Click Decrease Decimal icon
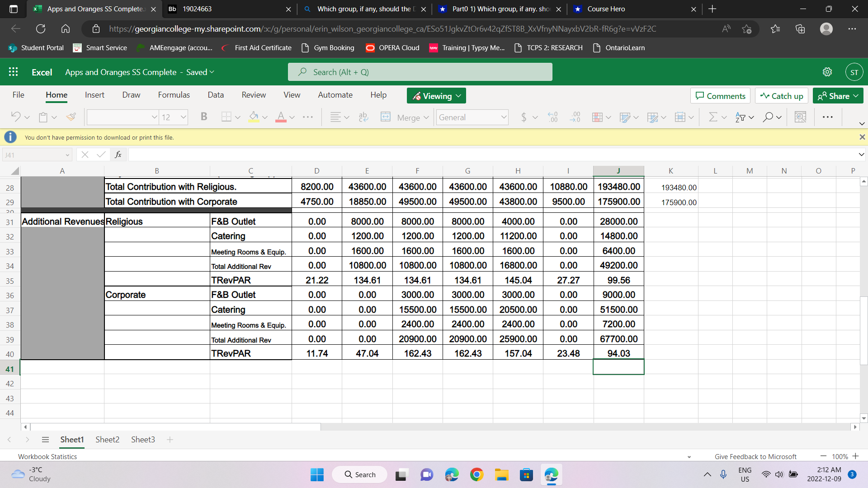The height and width of the screenshot is (488, 868). [x=575, y=117]
